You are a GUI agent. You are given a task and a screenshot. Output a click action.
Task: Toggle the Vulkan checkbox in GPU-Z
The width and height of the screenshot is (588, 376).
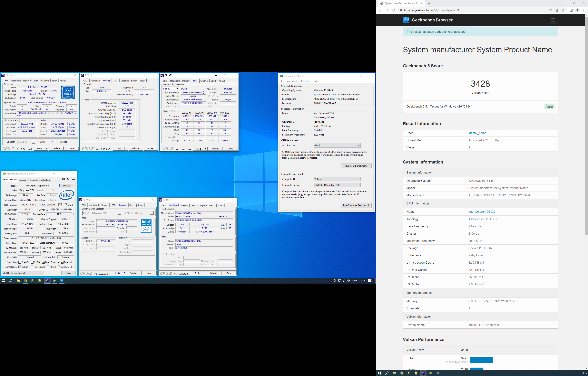(x=20, y=267)
